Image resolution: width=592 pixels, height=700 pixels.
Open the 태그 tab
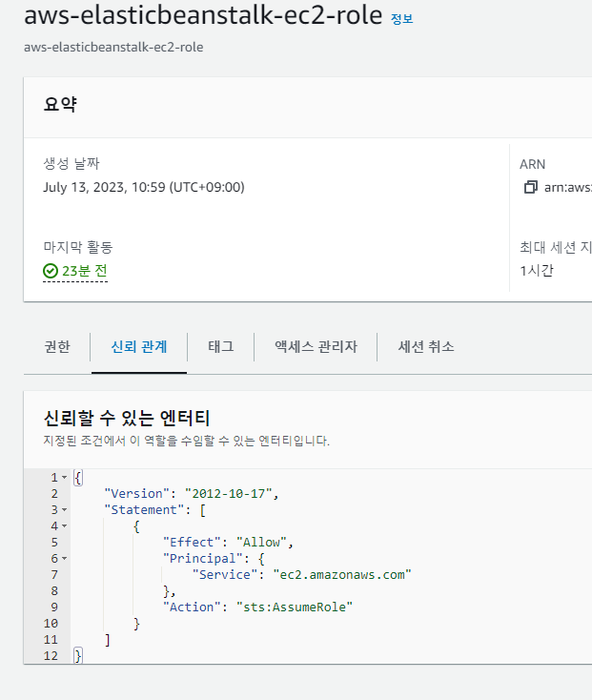point(221,346)
